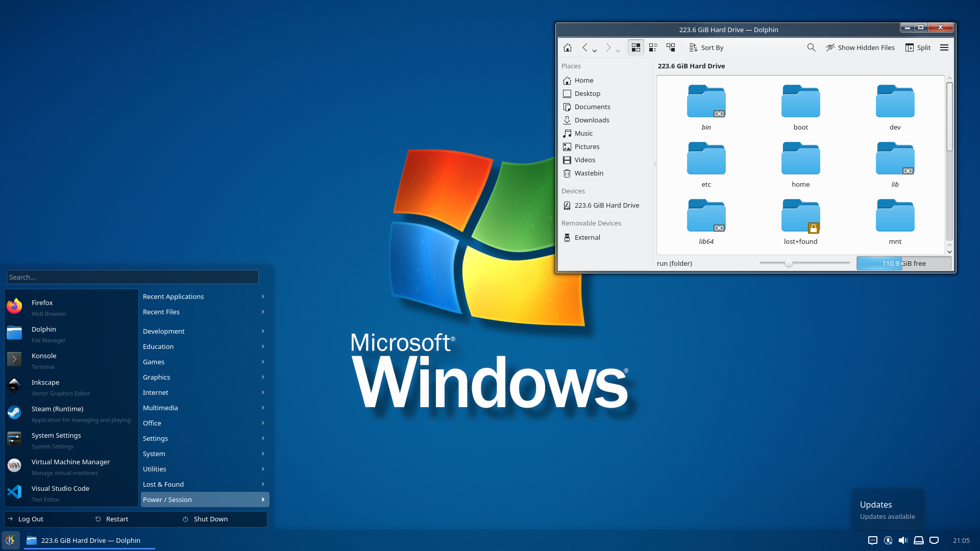
Task: Expand Development category
Action: coord(205,331)
